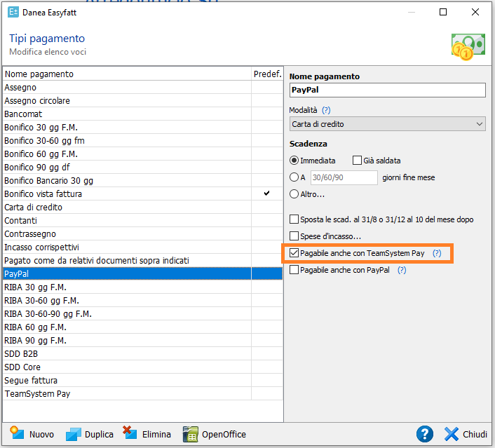
Task: Click the Nuovo button label
Action: tap(41, 435)
